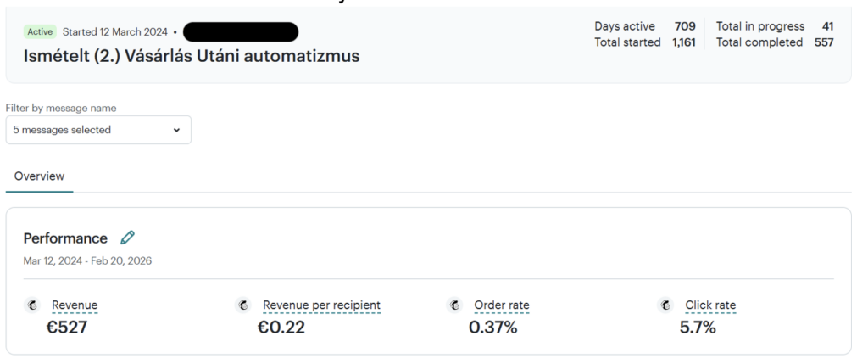The height and width of the screenshot is (364, 868).
Task: Open the "5 messages selected" dropdown
Action: coord(97,130)
